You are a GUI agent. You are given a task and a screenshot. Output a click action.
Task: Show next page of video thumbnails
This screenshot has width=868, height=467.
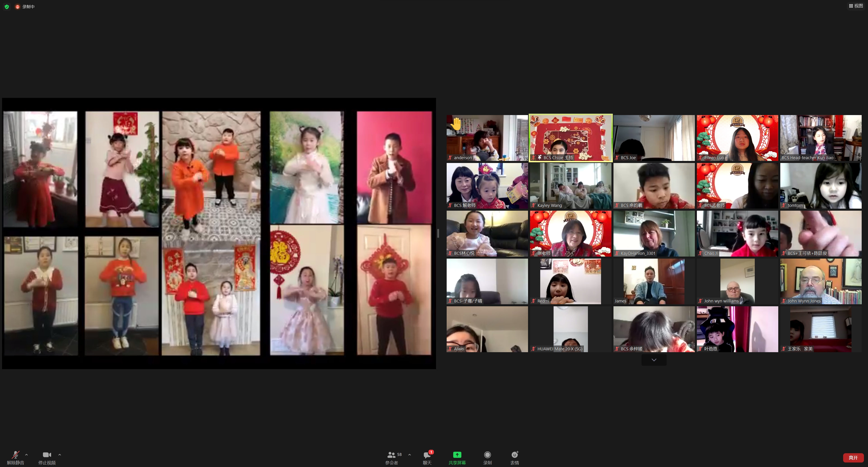pyautogui.click(x=654, y=360)
